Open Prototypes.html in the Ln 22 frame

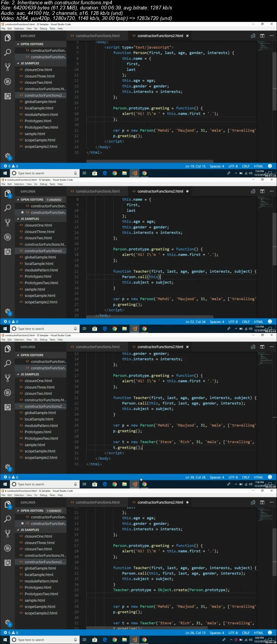pos(38,276)
